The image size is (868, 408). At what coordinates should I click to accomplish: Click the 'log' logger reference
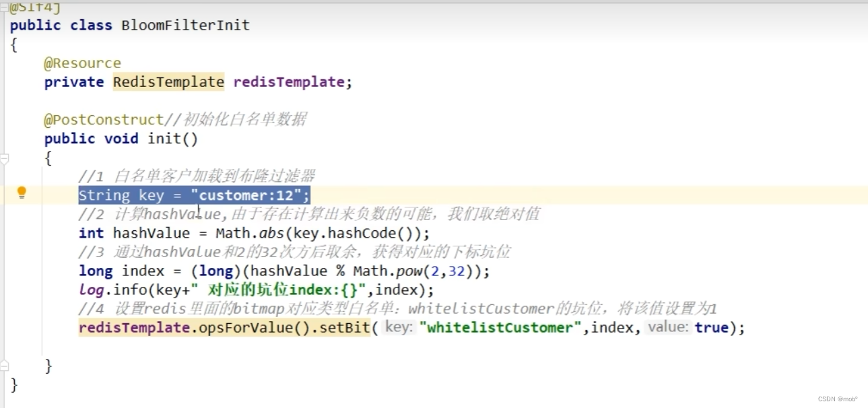click(x=91, y=290)
